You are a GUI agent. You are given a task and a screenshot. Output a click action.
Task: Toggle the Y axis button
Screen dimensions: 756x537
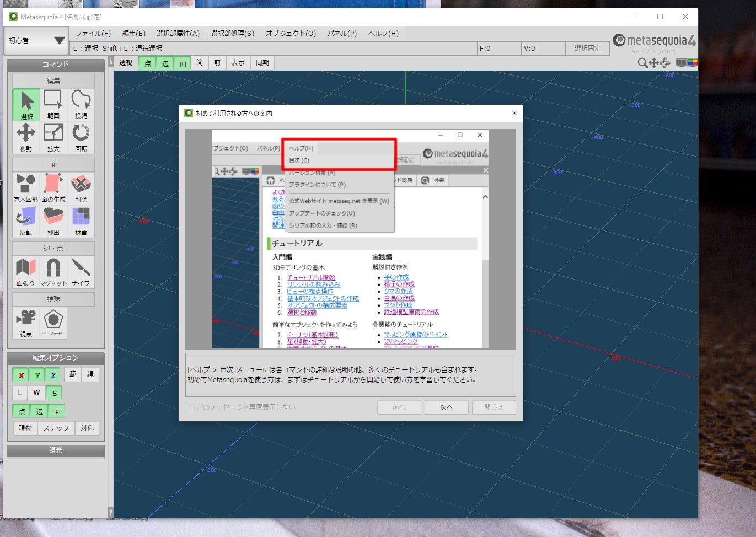[37, 375]
